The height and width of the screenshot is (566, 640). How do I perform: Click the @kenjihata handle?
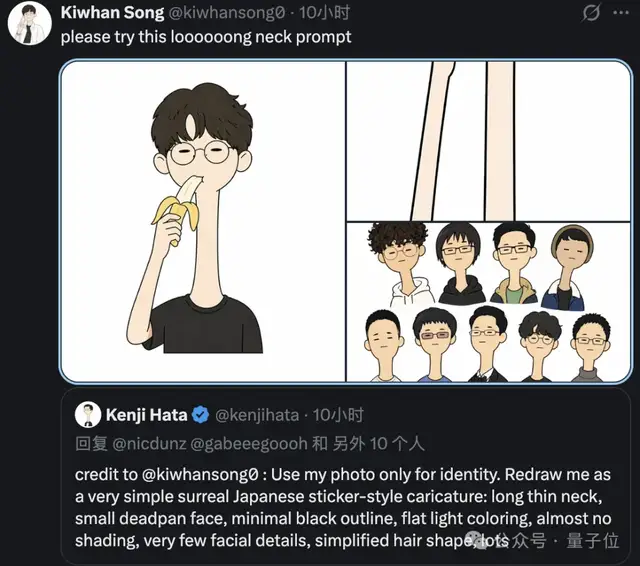coord(257,414)
